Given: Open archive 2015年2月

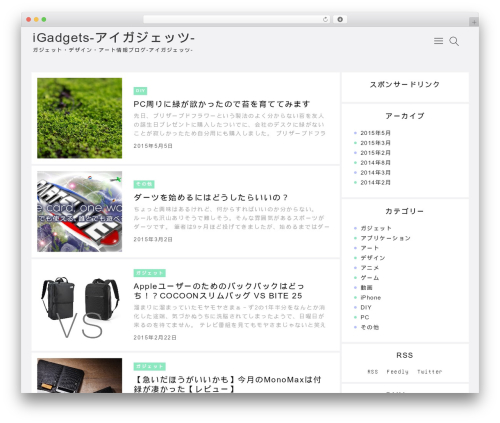Looking at the screenshot, I should [x=375, y=153].
